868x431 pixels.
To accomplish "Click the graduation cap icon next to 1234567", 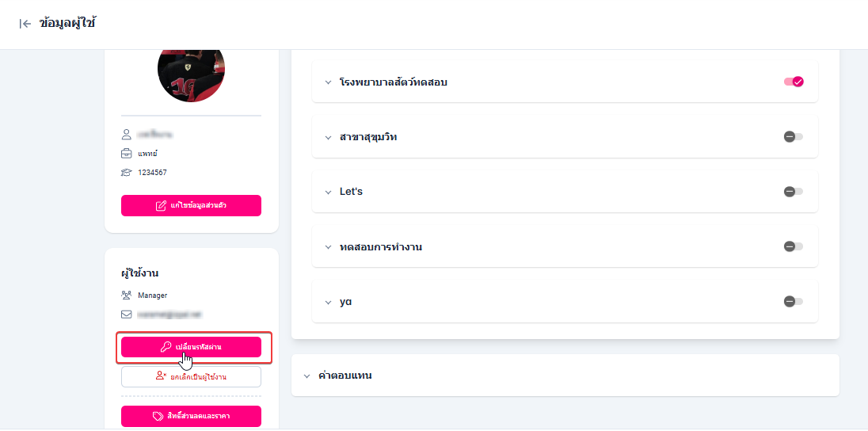I will pyautogui.click(x=126, y=172).
